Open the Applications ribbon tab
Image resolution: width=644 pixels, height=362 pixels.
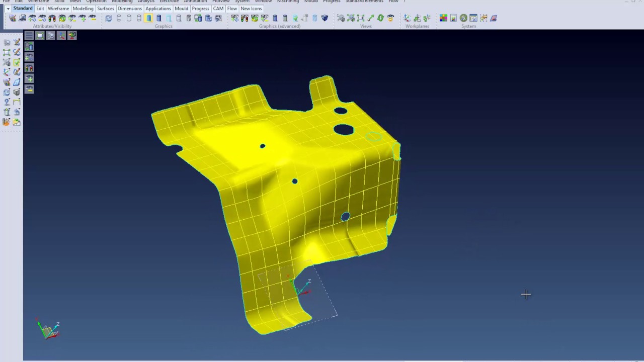pyautogui.click(x=158, y=9)
